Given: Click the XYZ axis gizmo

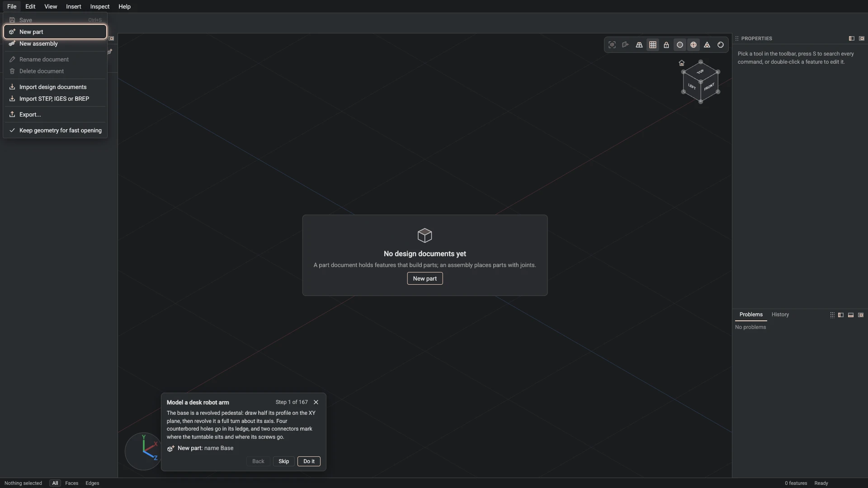Looking at the screenshot, I should pyautogui.click(x=144, y=451).
